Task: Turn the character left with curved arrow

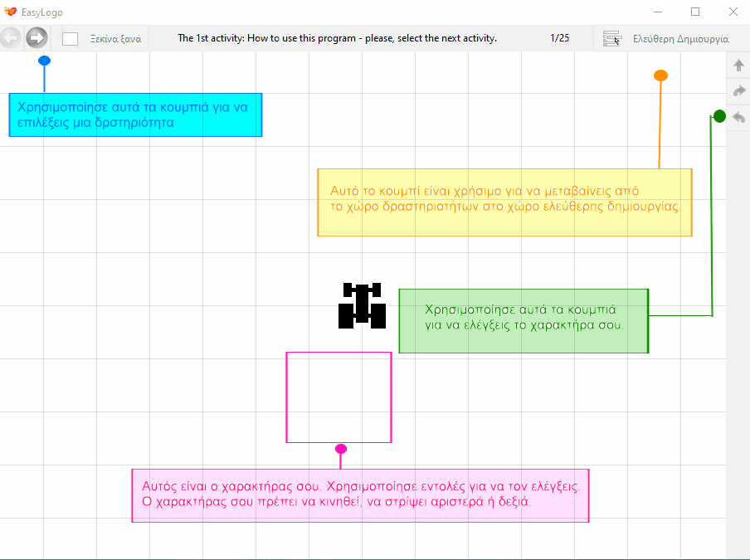Action: (738, 117)
